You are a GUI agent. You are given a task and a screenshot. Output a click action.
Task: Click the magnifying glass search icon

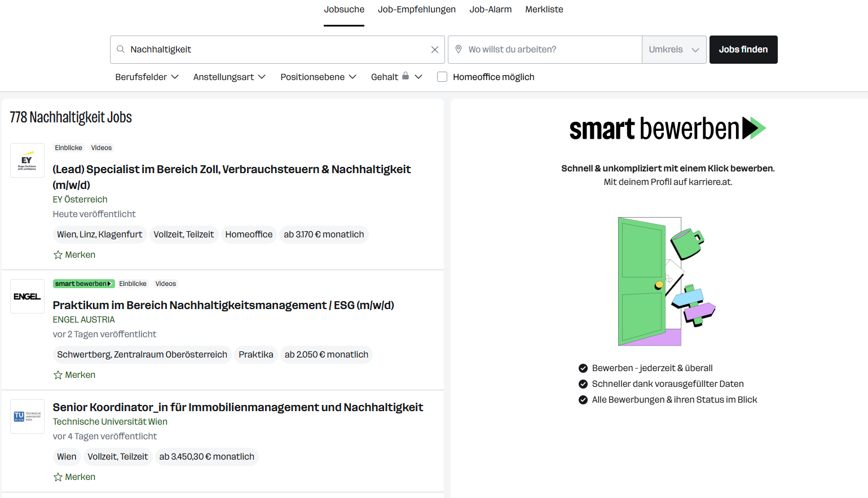(x=120, y=49)
